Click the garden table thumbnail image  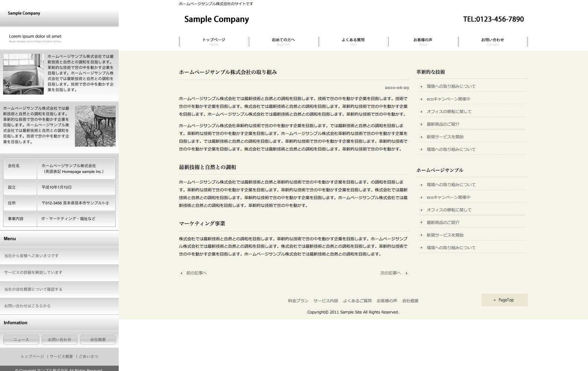95,126
